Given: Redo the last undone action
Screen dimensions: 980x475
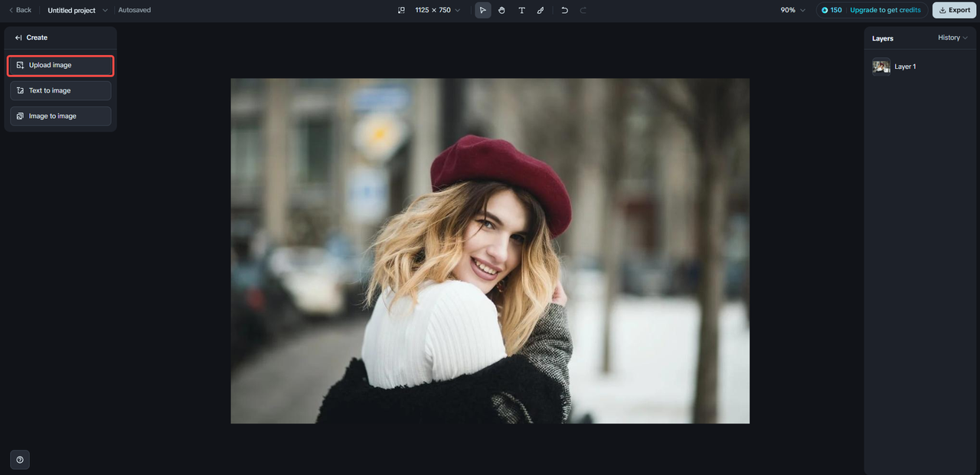Looking at the screenshot, I should point(583,10).
